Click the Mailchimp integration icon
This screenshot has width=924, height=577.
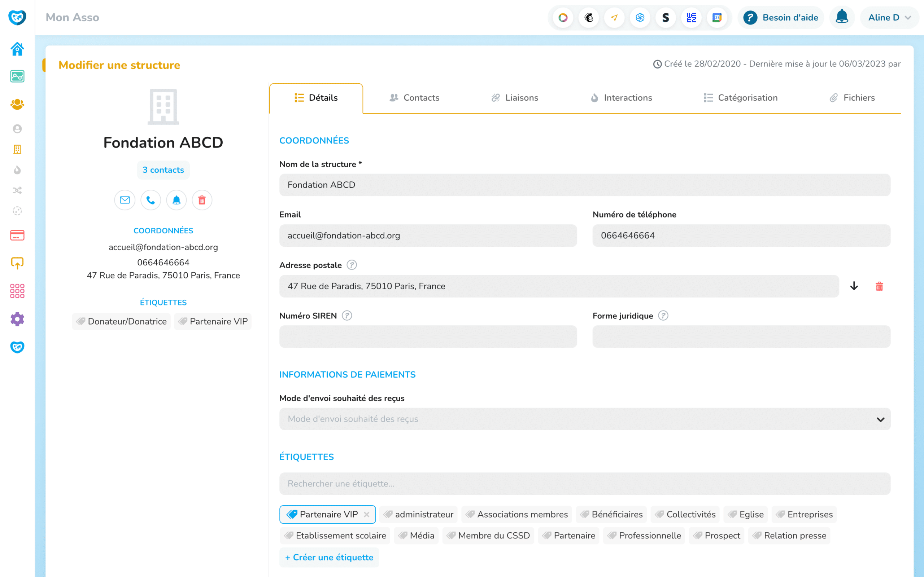[x=589, y=18]
